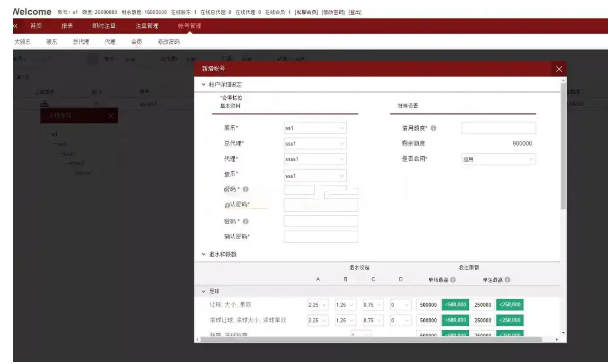608x364 pixels.
Task: Collapse the 足球 section
Action: tap(203, 291)
